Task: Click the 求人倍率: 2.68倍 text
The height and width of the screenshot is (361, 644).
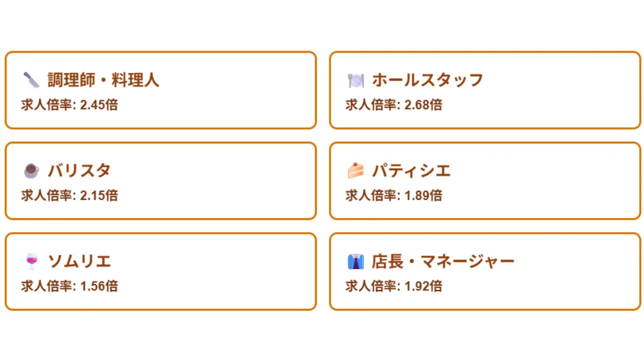Action: pyautogui.click(x=394, y=105)
